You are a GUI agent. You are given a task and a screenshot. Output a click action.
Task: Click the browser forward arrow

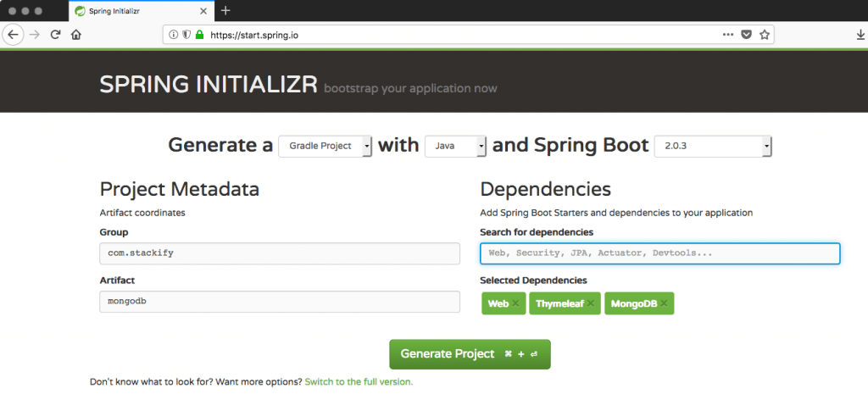34,34
